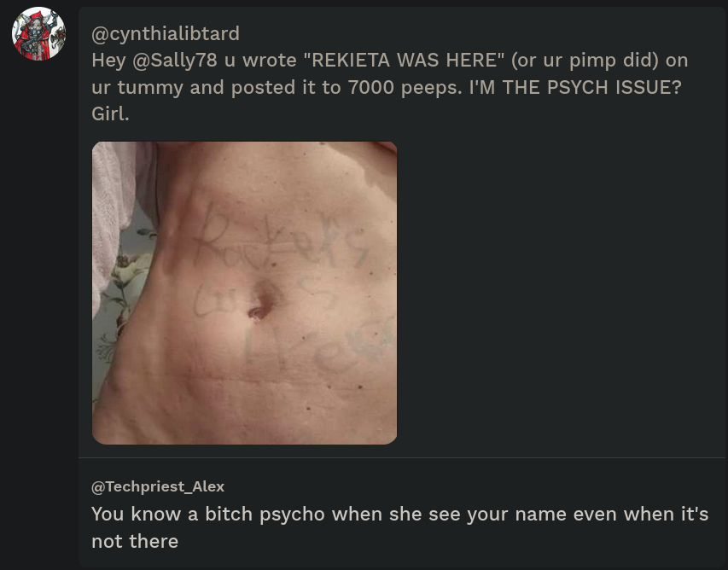Enlarge the attached photo thumbnail
728x570 pixels.
244,293
